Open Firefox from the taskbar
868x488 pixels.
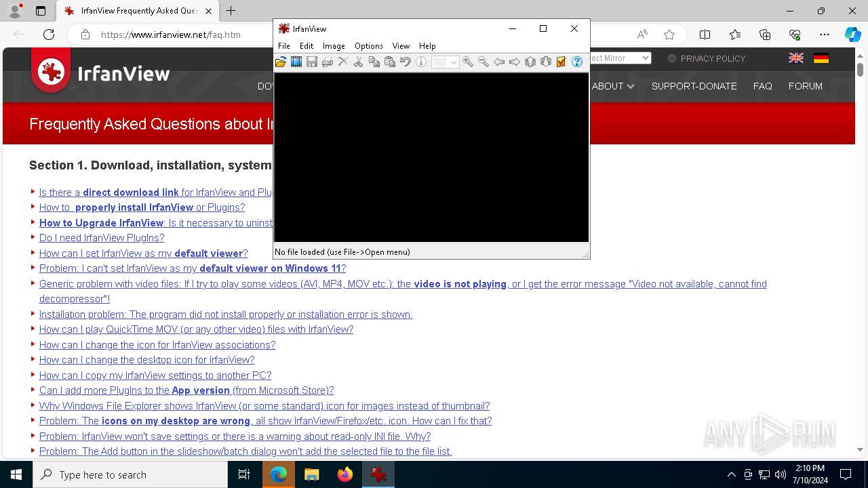click(344, 474)
